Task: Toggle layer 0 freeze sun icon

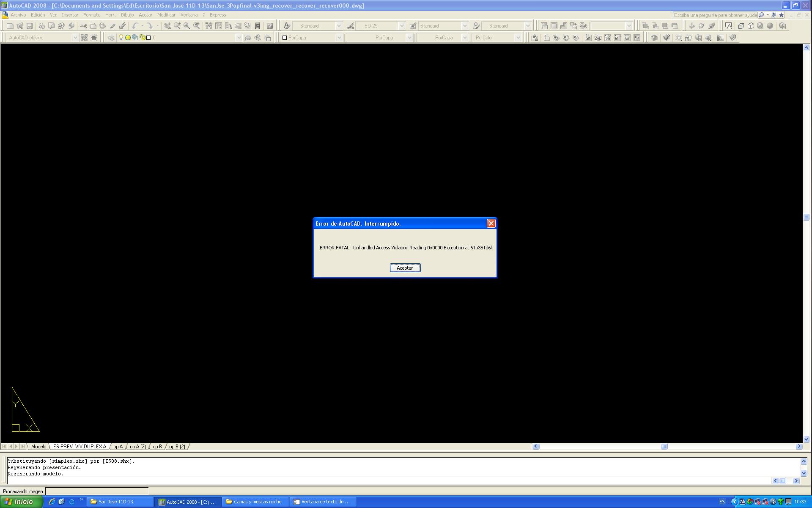Action: [x=128, y=38]
